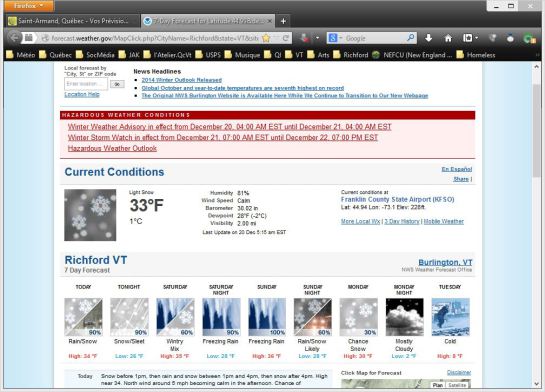The image size is (545, 392).
Task: Open the Musique bookmarks folder
Action: (242, 55)
